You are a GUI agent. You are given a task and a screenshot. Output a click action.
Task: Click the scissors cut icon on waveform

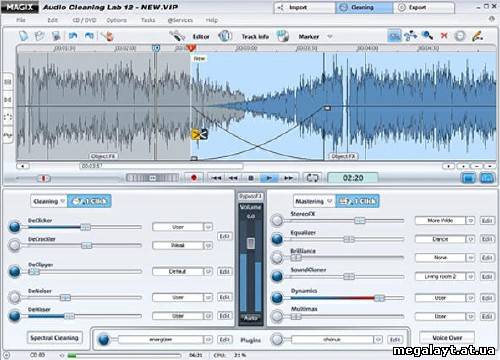click(199, 134)
